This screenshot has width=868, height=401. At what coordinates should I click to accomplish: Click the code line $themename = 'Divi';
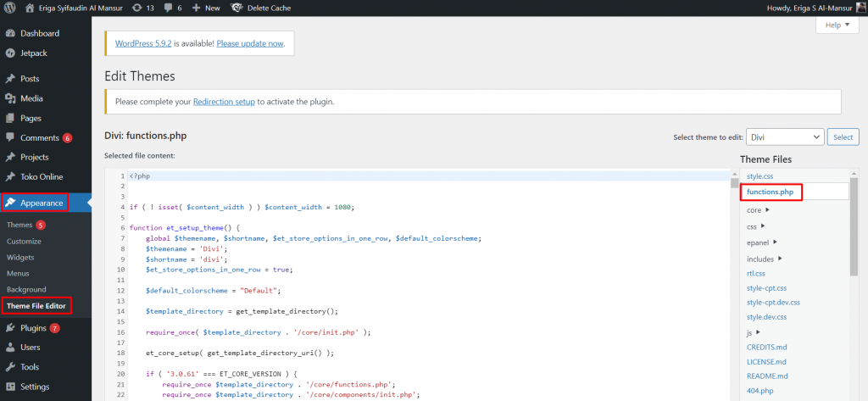pos(186,249)
